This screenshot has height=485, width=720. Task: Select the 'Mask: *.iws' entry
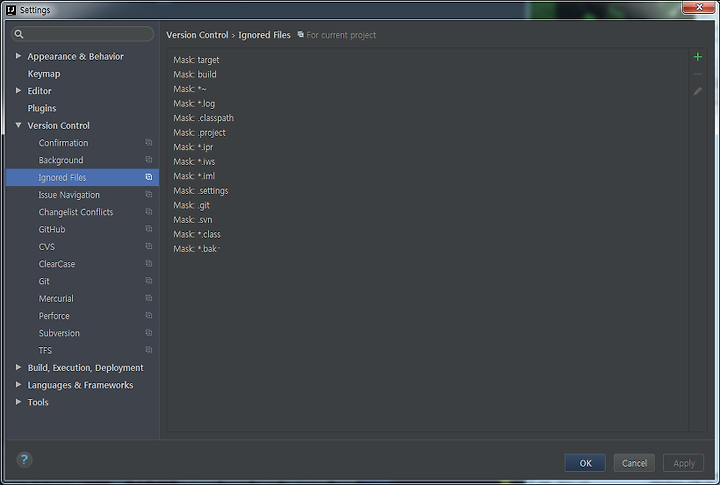[194, 162]
